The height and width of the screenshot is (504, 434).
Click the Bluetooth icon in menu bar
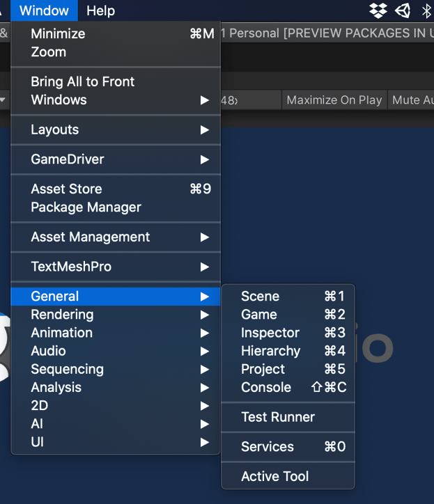[426, 10]
